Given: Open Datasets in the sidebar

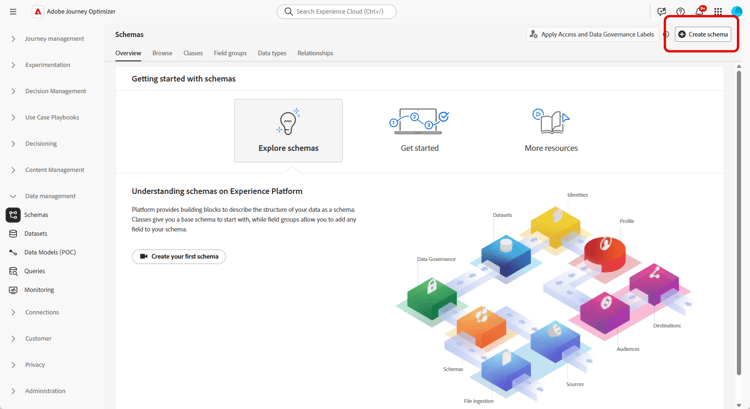Looking at the screenshot, I should click(36, 233).
